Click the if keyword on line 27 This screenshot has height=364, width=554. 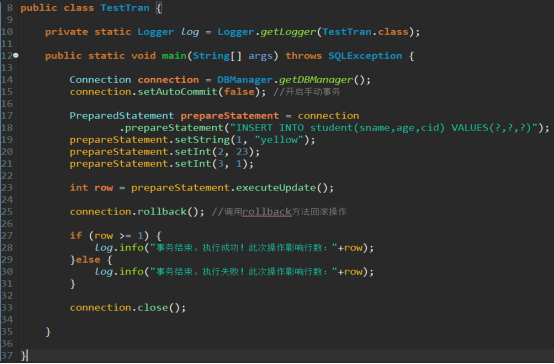pyautogui.click(x=76, y=236)
